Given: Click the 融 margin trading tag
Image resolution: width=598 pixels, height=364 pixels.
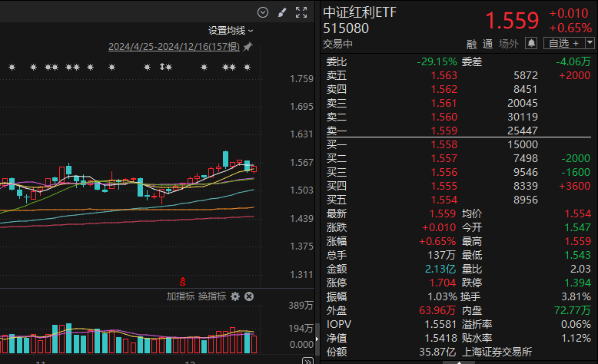Looking at the screenshot, I should 472,44.
